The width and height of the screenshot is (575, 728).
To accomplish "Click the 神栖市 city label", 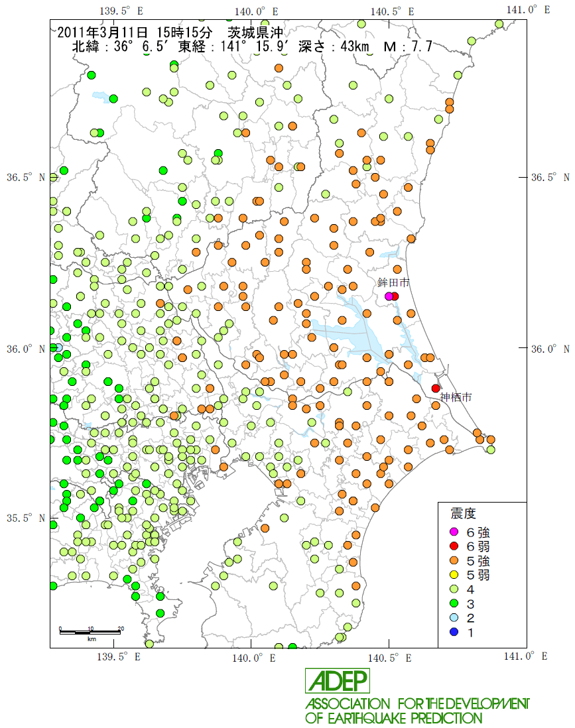I will [456, 397].
